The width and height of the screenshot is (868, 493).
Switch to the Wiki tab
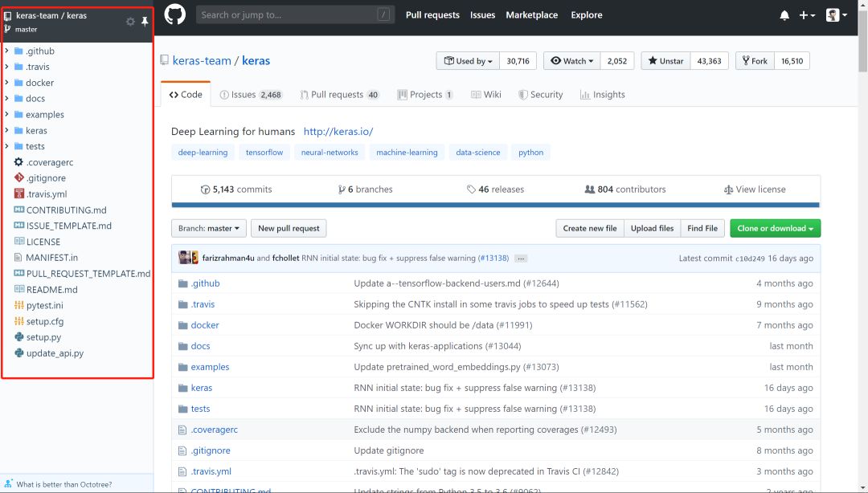(x=486, y=95)
